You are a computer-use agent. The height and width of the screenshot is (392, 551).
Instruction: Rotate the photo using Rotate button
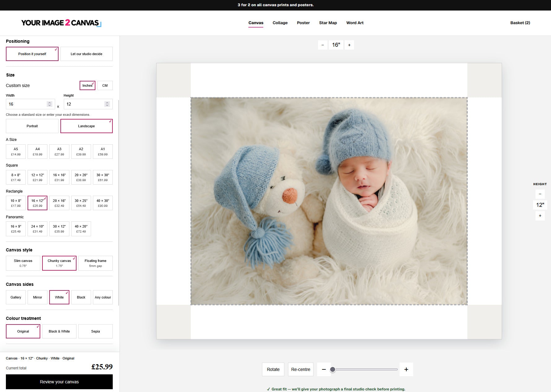click(273, 369)
